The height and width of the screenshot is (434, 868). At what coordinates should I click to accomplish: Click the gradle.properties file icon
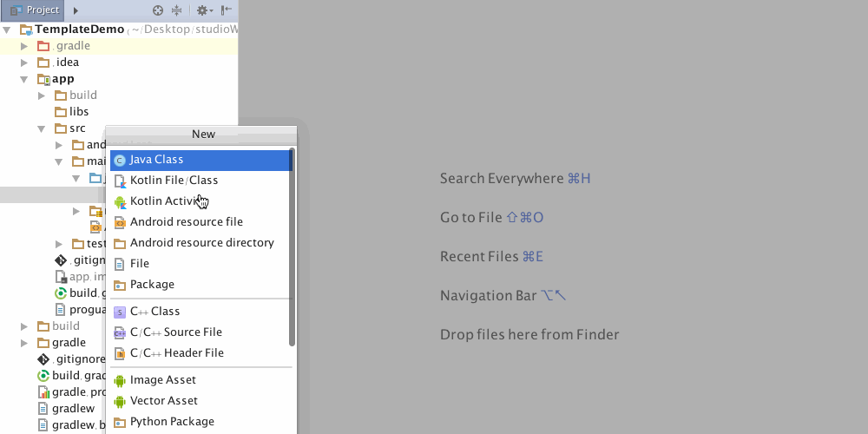tap(43, 392)
